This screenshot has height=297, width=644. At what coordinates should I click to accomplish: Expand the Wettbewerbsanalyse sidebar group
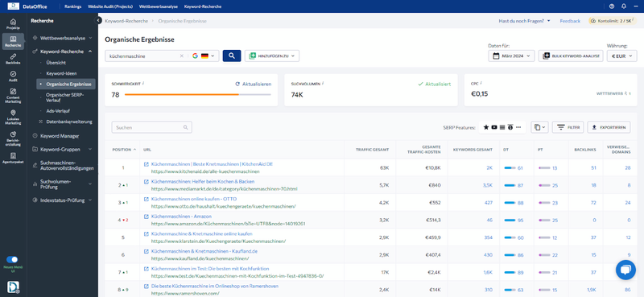(x=63, y=38)
